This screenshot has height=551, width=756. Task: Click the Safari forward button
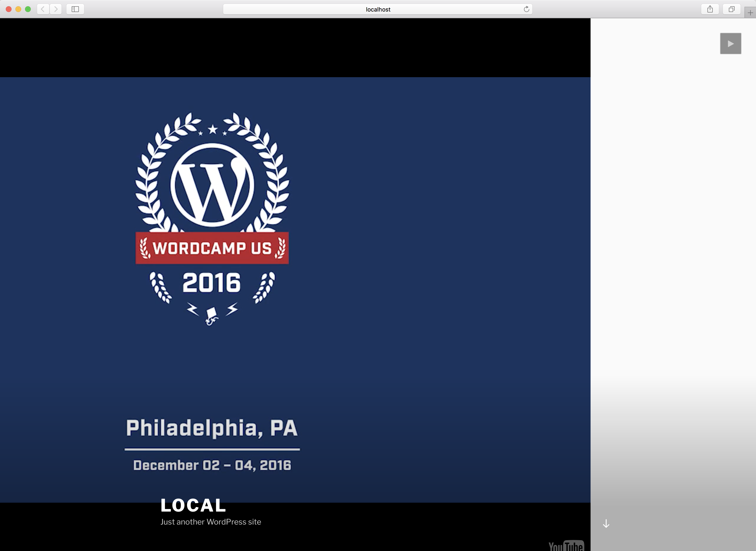(x=56, y=9)
